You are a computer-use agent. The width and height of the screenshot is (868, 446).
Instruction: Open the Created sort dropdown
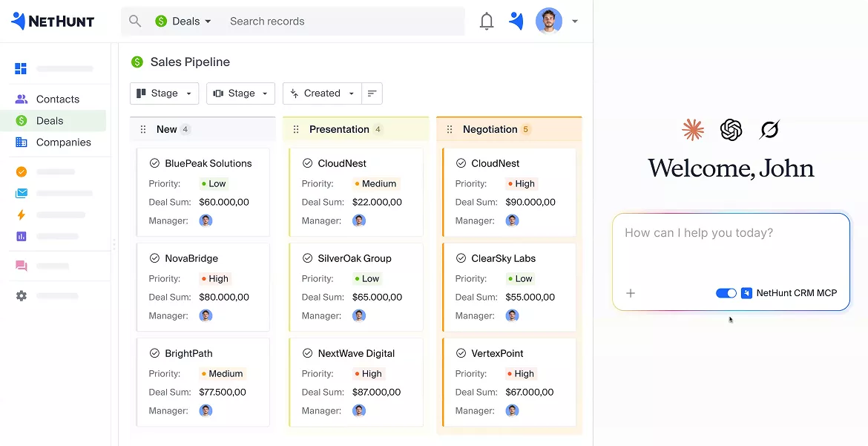pos(322,93)
